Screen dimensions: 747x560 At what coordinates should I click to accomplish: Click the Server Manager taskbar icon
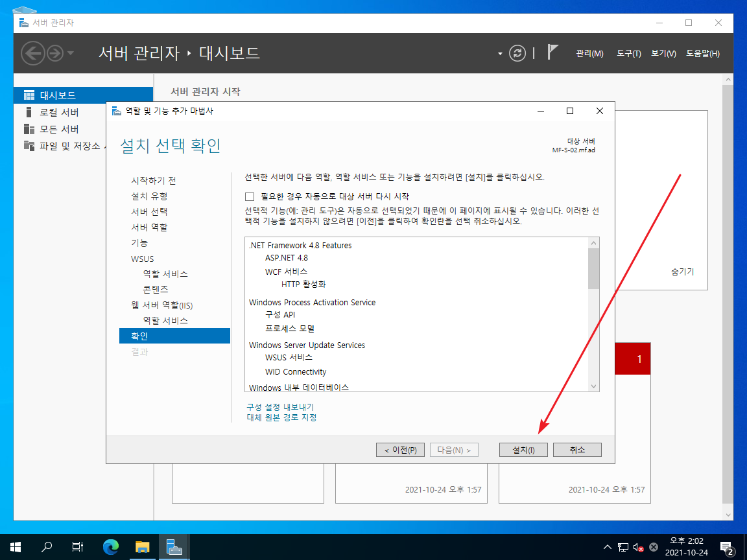[174, 547]
